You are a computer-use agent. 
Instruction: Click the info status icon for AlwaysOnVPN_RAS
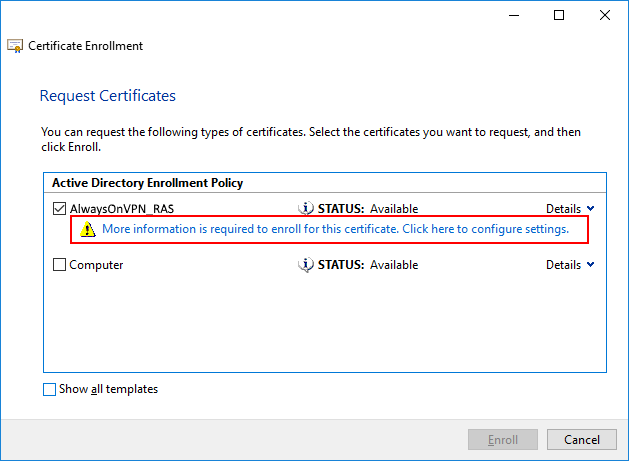click(306, 209)
